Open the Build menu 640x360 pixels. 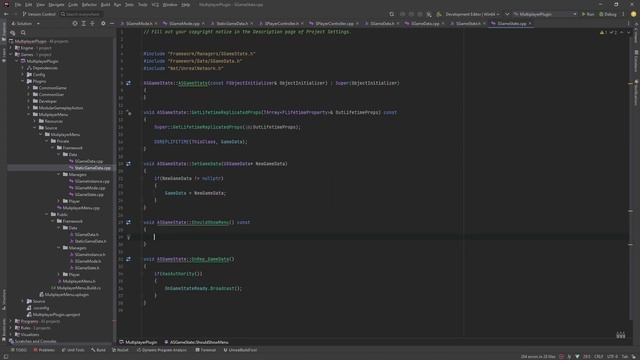point(105,4)
